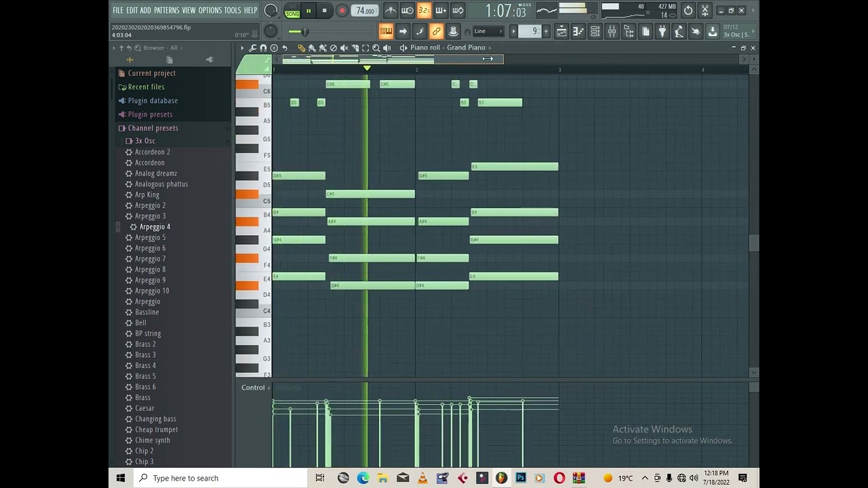Open the piano roll stamp tool
Image resolution: width=868 pixels, height=488 pixels.
(274, 47)
